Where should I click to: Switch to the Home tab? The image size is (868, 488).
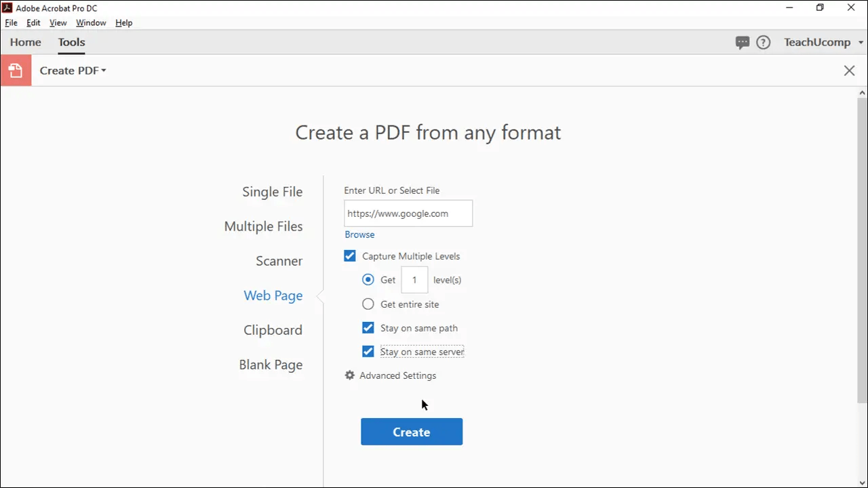click(x=25, y=42)
